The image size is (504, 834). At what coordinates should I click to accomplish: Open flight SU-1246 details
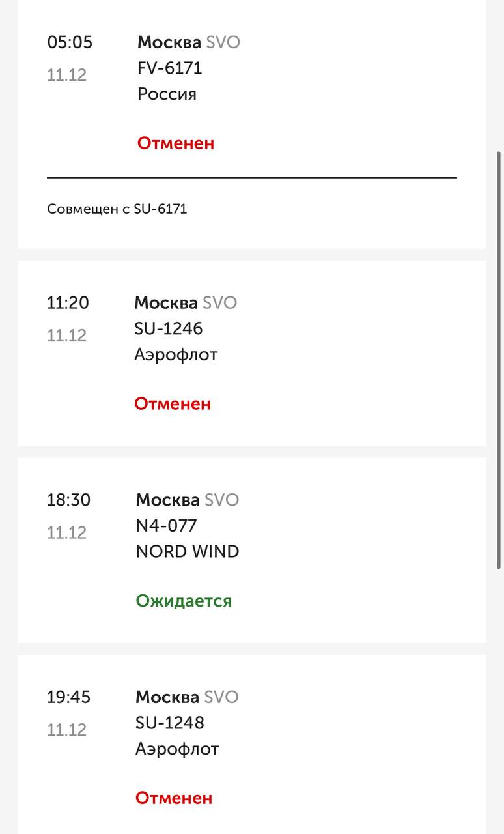click(x=168, y=329)
